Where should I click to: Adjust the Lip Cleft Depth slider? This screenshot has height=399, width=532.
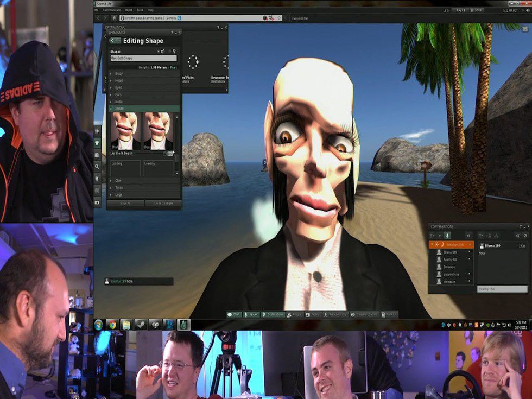point(165,154)
